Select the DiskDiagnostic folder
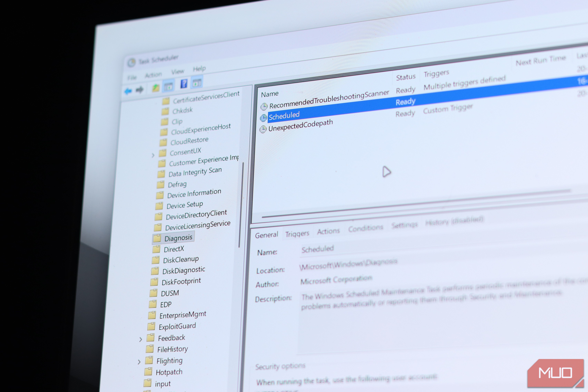588x392 pixels. [184, 270]
